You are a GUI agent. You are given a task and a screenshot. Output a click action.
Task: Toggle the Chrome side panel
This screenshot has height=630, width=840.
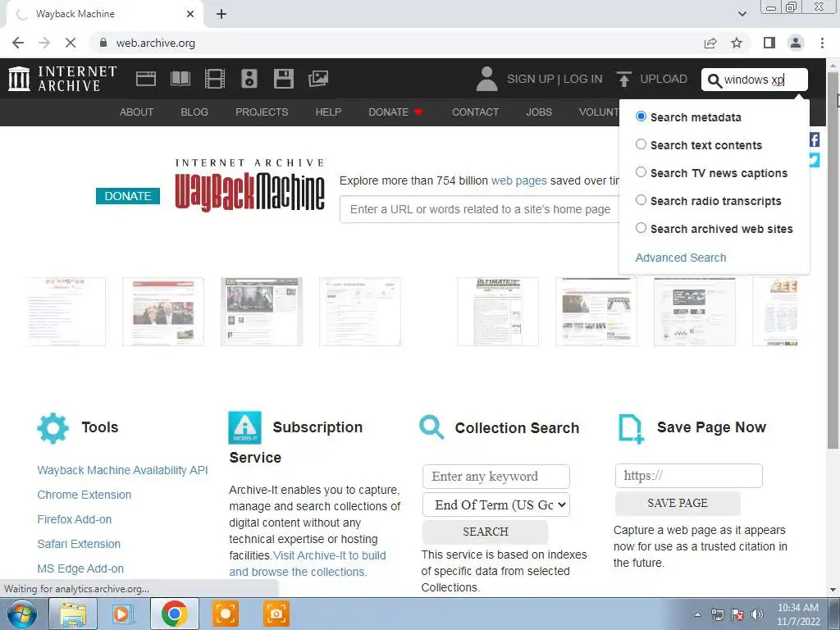(x=769, y=43)
